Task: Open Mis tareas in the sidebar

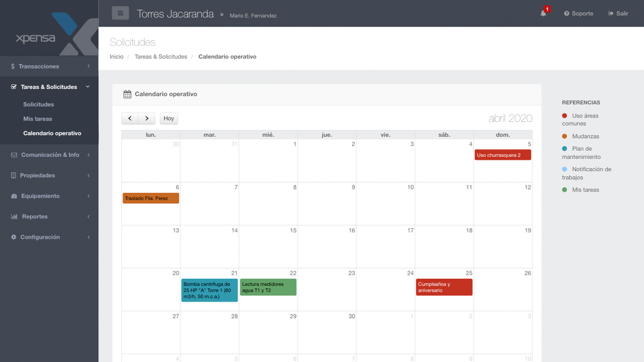Action: [x=38, y=119]
